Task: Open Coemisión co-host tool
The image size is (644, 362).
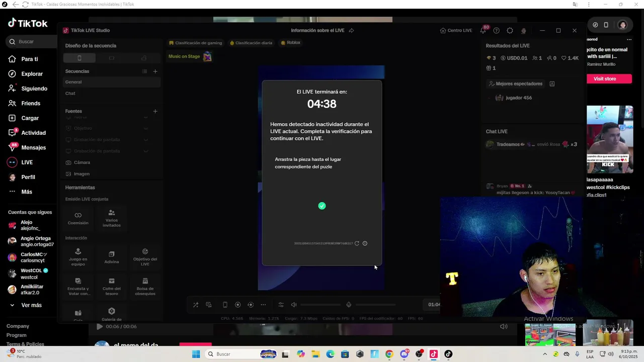Action: point(78,218)
